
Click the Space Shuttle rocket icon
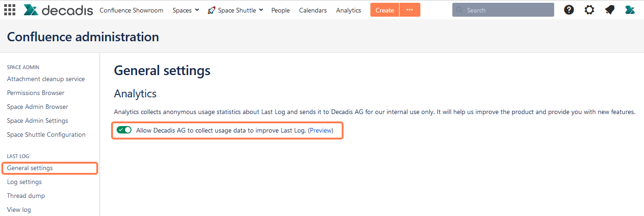[x=212, y=10]
